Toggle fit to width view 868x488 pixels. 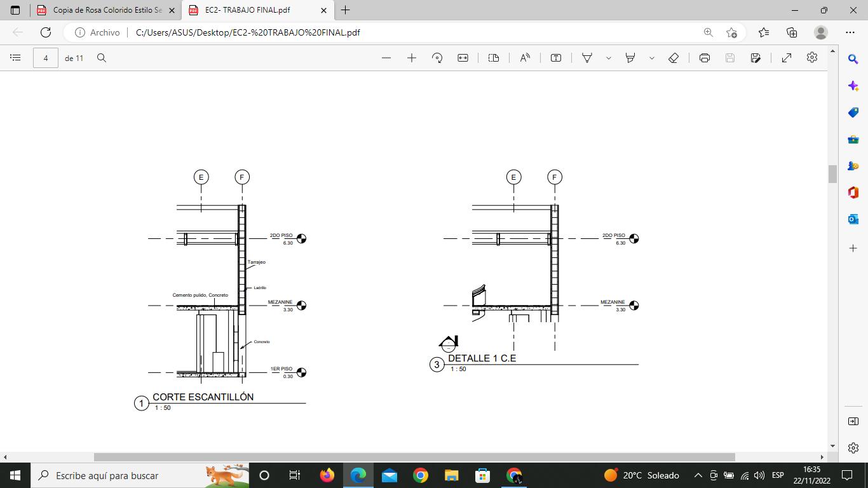click(x=463, y=58)
